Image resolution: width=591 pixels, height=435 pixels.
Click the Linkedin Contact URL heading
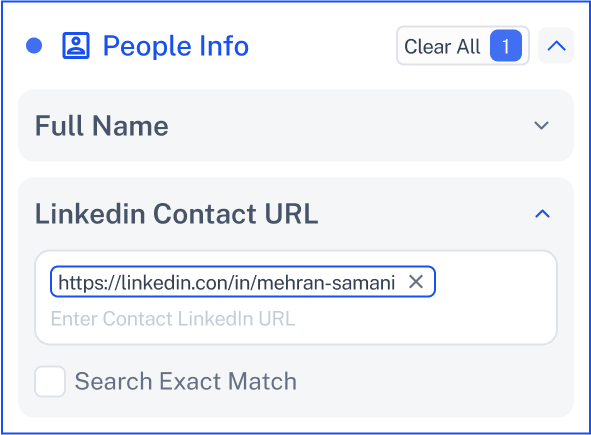point(176,214)
